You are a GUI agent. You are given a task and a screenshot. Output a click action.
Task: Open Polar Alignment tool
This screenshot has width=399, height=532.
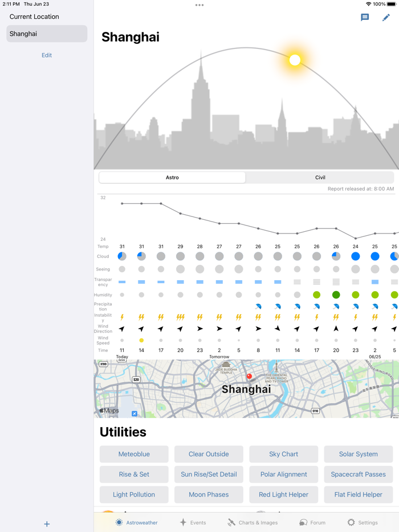pyautogui.click(x=283, y=474)
